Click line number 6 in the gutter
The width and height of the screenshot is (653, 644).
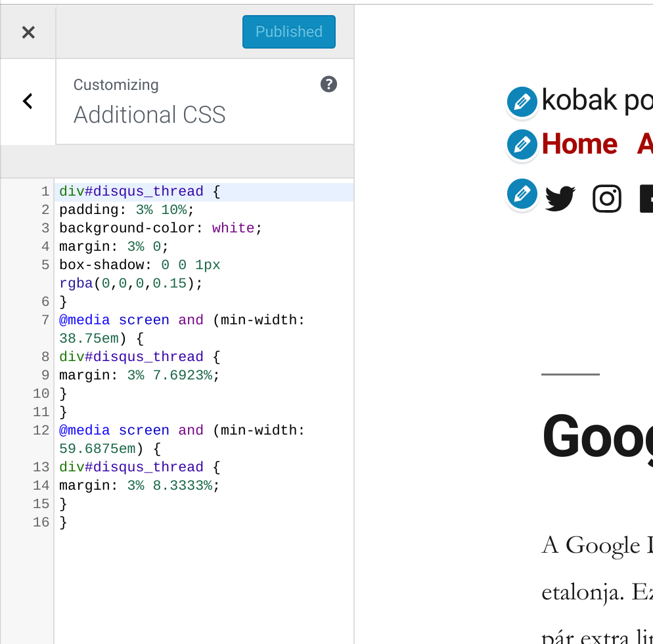(x=45, y=302)
